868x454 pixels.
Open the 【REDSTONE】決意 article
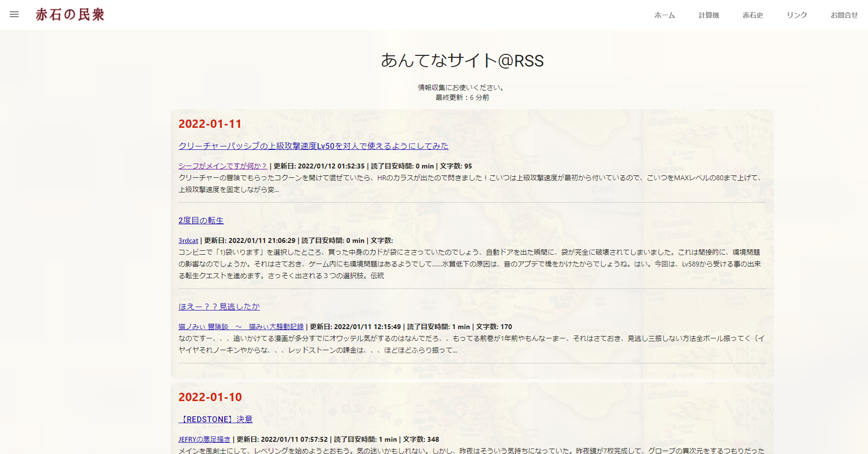click(215, 419)
